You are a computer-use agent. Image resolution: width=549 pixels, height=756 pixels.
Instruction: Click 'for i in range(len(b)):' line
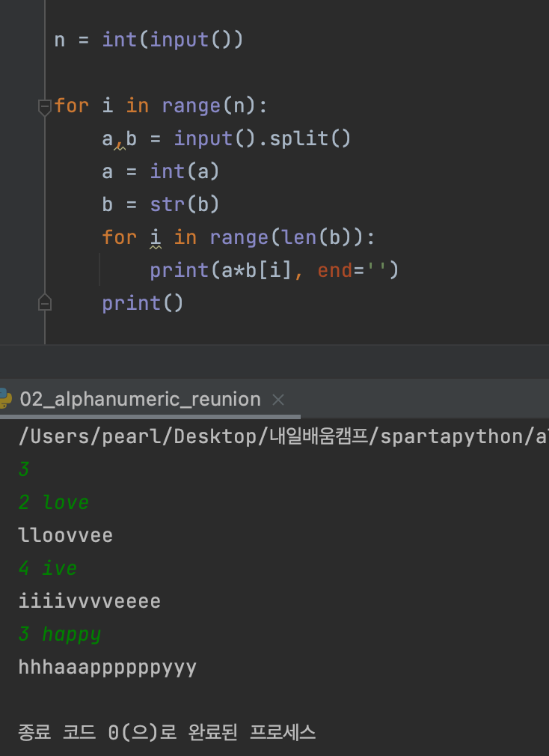pyautogui.click(x=238, y=237)
